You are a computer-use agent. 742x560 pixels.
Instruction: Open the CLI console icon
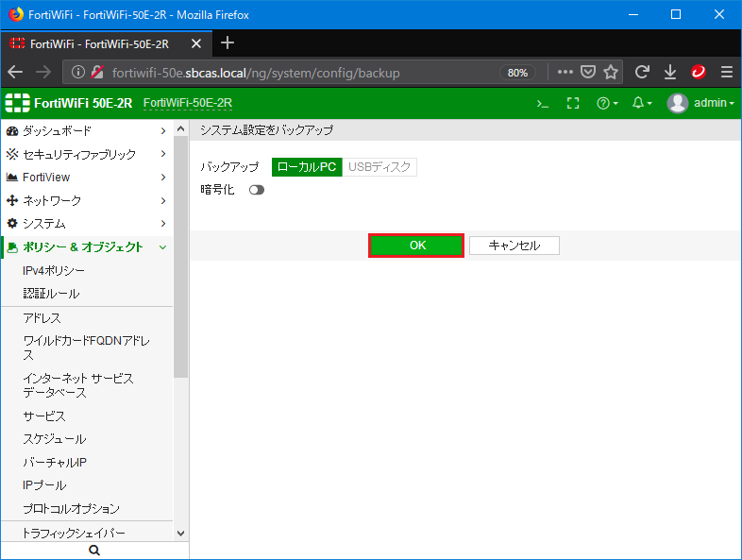pos(542,103)
